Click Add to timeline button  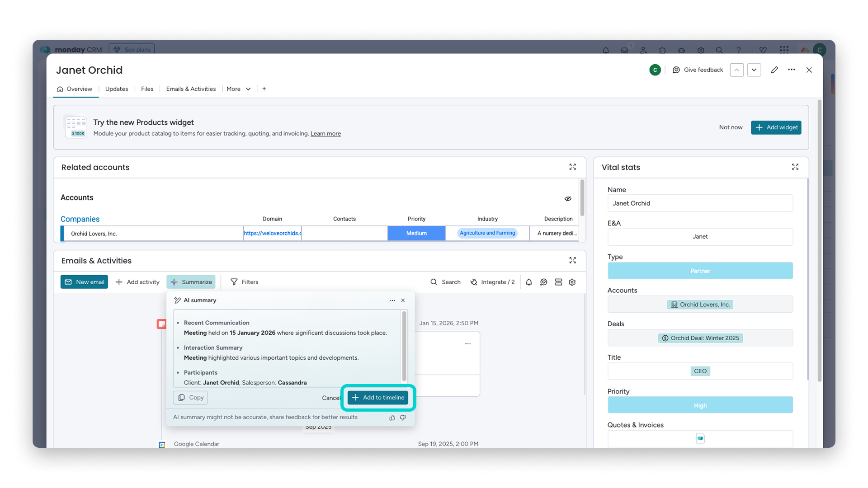click(x=378, y=398)
